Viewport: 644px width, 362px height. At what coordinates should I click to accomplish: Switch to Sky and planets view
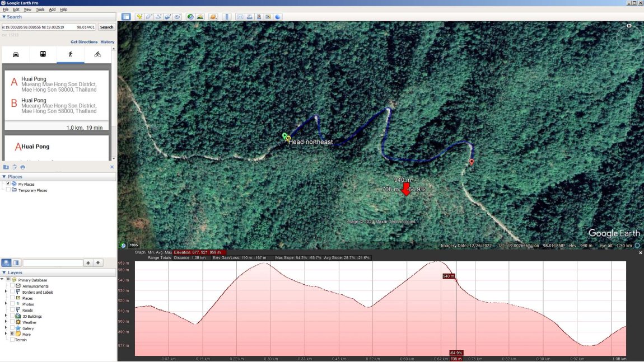pyautogui.click(x=213, y=17)
